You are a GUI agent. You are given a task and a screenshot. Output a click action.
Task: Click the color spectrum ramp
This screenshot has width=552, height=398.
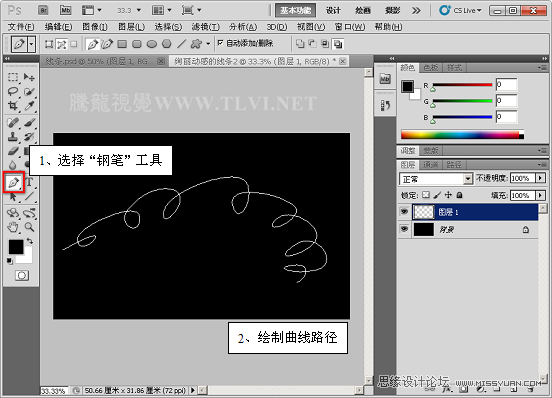pyautogui.click(x=462, y=134)
